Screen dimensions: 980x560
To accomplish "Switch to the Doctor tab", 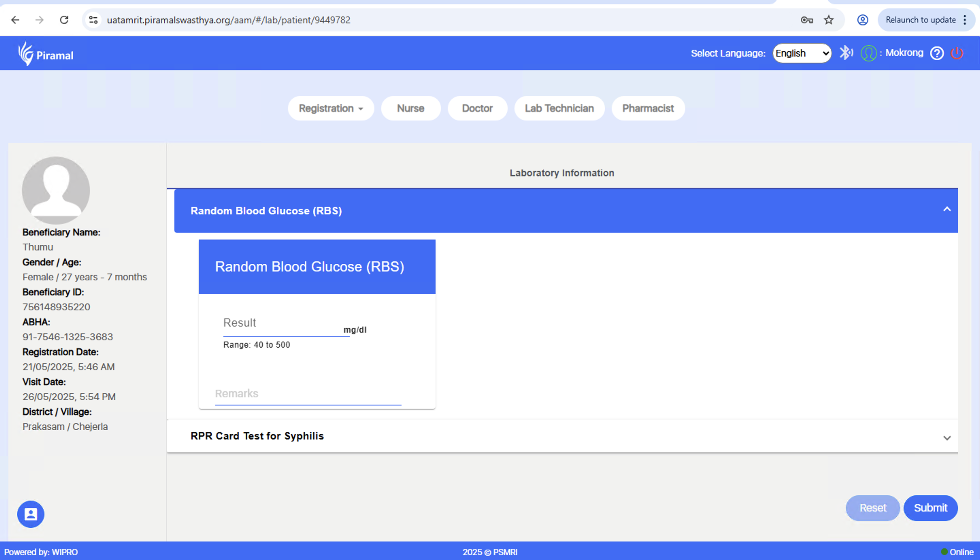I will click(477, 108).
